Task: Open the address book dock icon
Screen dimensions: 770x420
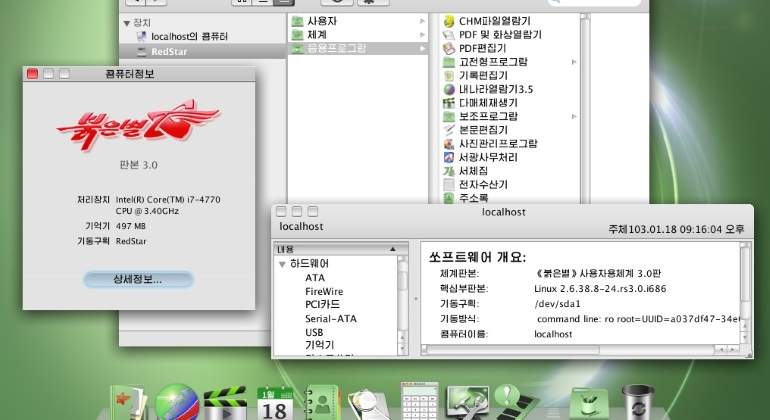Action: point(322,403)
